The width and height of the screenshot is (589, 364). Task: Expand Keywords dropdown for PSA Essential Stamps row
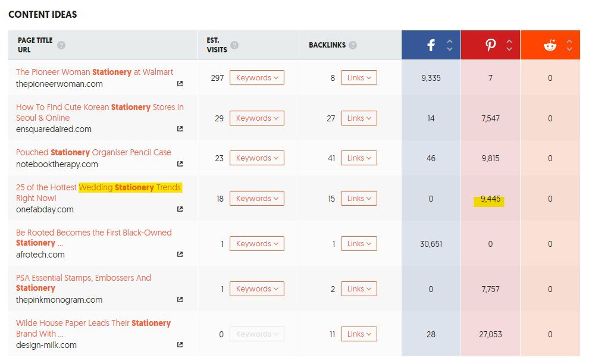[257, 288]
